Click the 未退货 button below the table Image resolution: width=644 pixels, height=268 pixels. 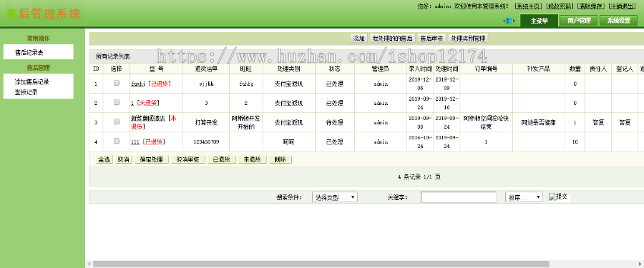coord(252,159)
